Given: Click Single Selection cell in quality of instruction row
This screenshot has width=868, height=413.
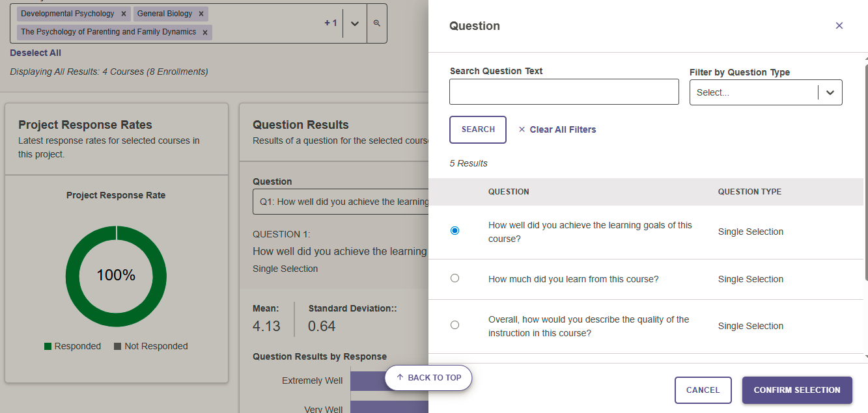Looking at the screenshot, I should pos(751,326).
